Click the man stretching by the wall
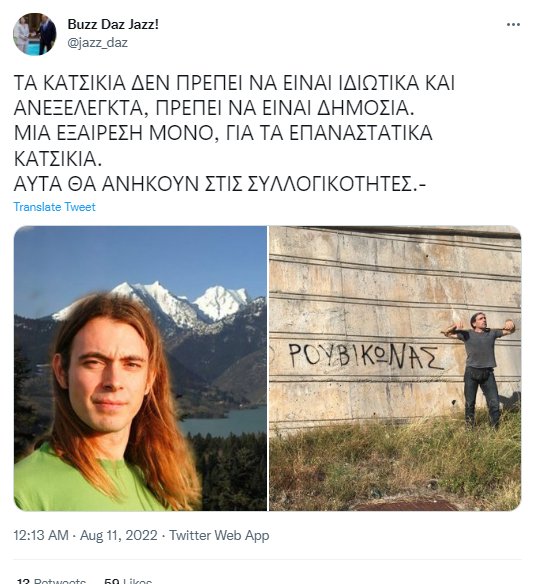This screenshot has width=537, height=584. pos(480,369)
